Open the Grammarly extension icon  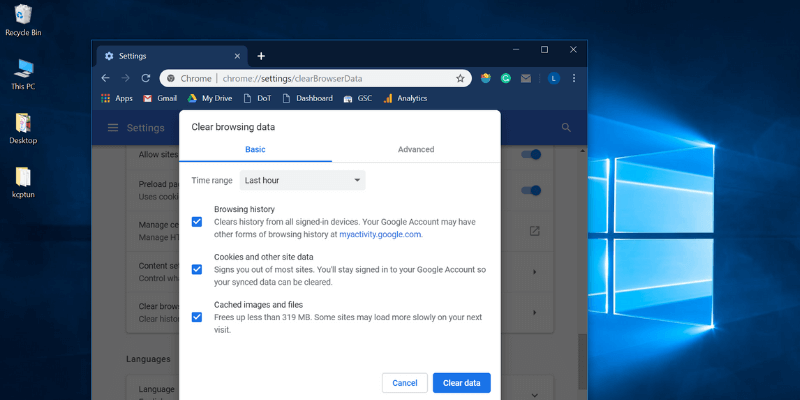click(x=506, y=78)
